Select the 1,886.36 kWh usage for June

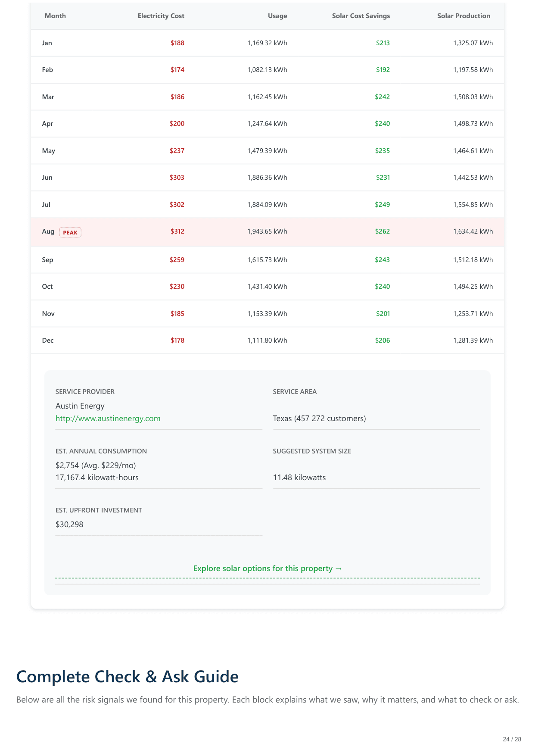(x=267, y=178)
